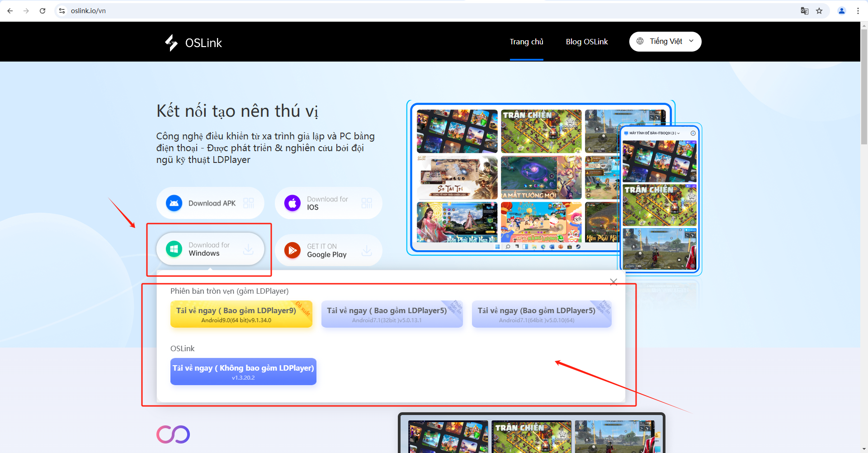Bookmark this page with star icon
Image resolution: width=868 pixels, height=453 pixels.
[819, 11]
